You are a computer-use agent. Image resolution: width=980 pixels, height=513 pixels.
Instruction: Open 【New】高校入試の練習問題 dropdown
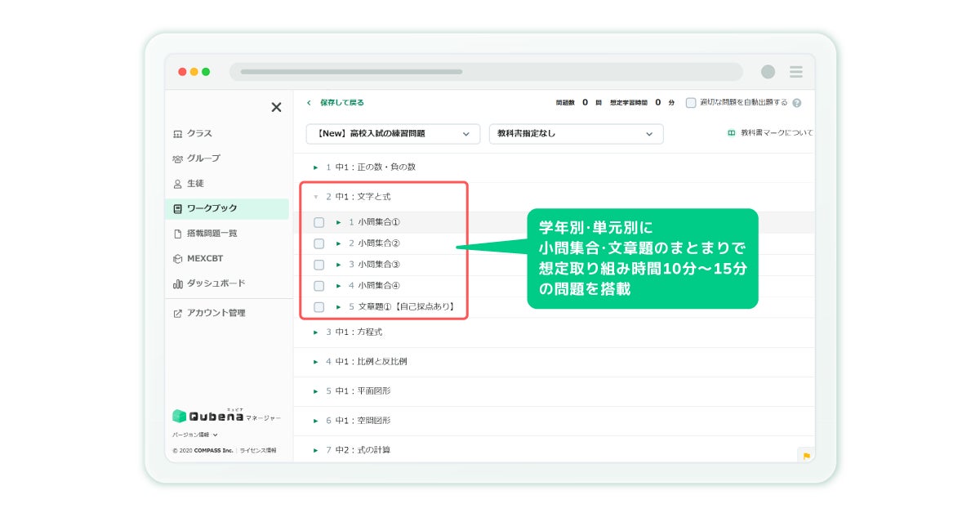point(393,134)
